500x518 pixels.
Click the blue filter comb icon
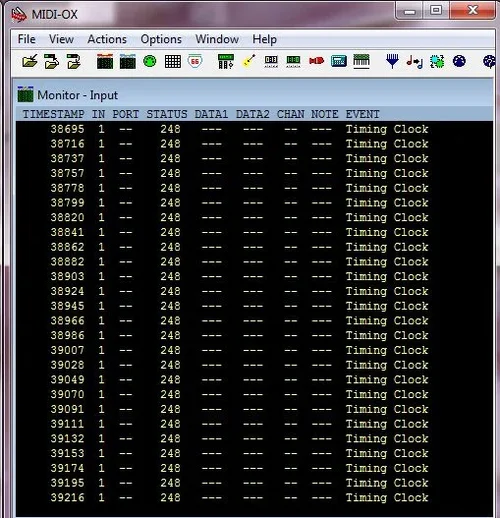click(x=392, y=61)
